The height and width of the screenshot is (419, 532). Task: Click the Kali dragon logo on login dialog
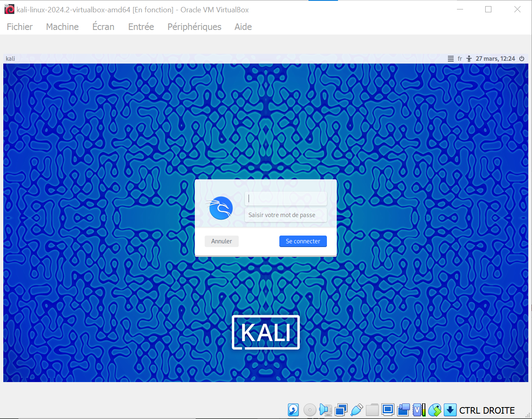tap(220, 208)
